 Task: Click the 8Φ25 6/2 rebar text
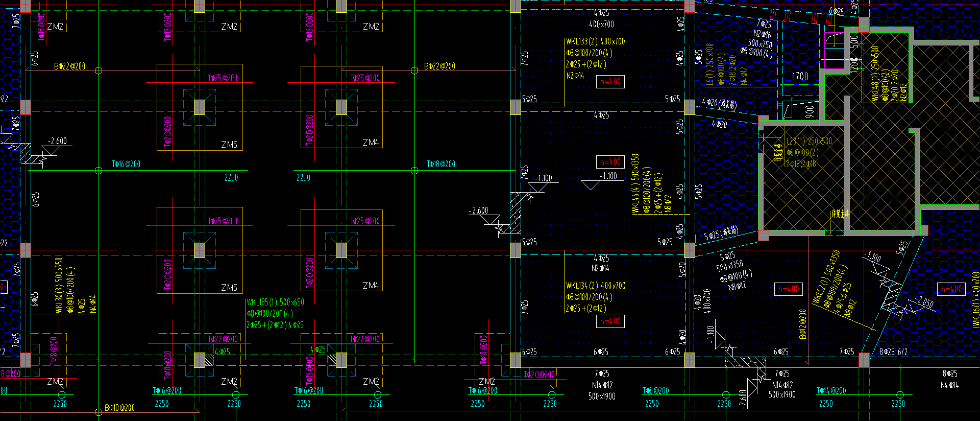[x=894, y=352]
